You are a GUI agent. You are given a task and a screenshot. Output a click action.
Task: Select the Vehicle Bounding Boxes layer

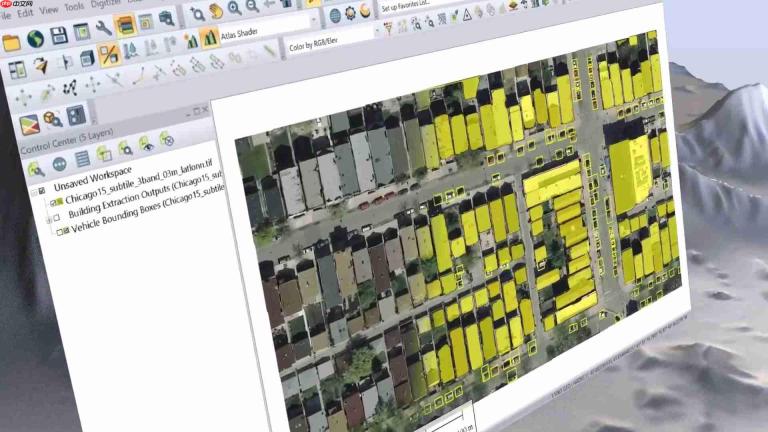point(148,208)
